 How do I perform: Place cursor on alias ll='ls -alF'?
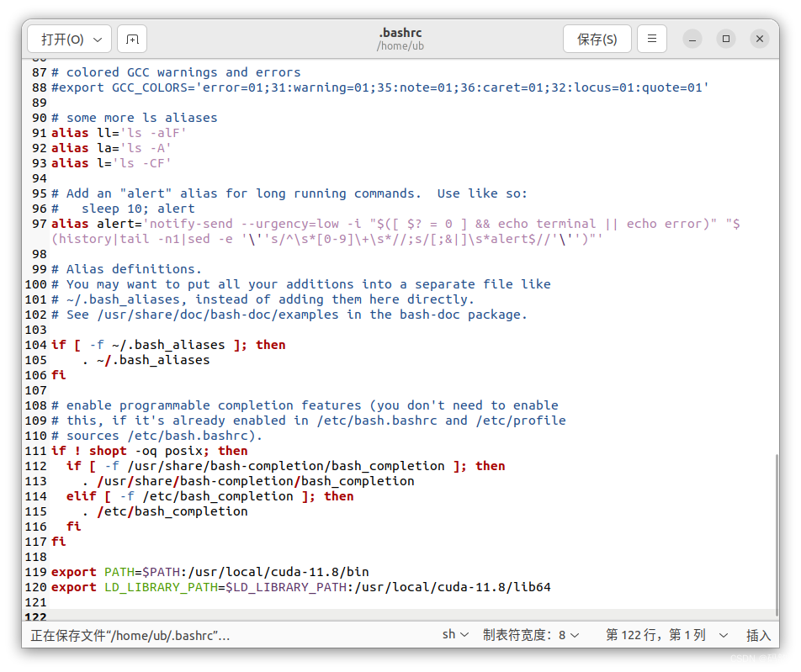pyautogui.click(x=119, y=133)
